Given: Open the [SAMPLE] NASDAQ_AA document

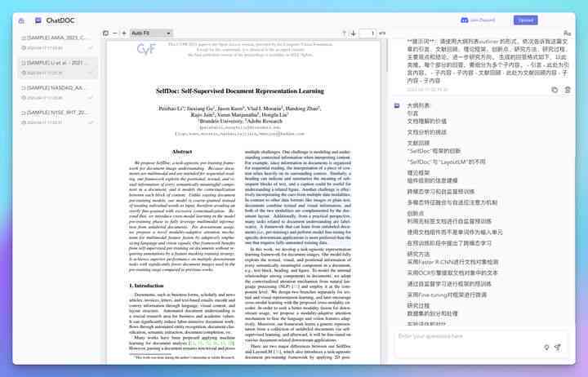Looking at the screenshot, I should click(58, 92).
